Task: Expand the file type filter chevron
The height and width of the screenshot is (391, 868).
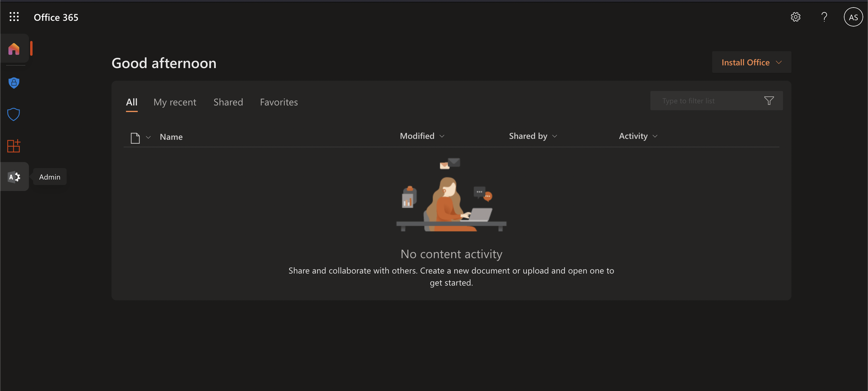Action: click(148, 137)
